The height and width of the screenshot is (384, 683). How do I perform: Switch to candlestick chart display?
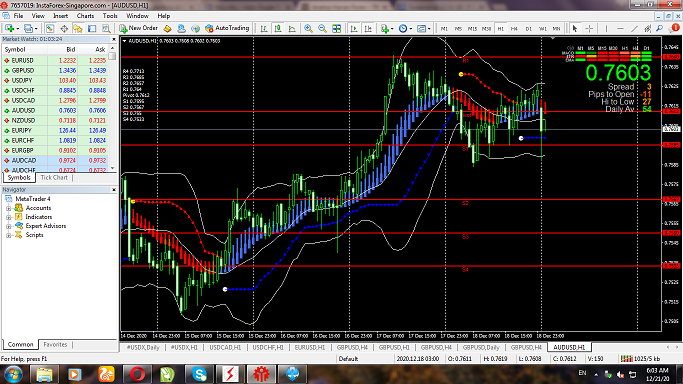click(x=278, y=28)
